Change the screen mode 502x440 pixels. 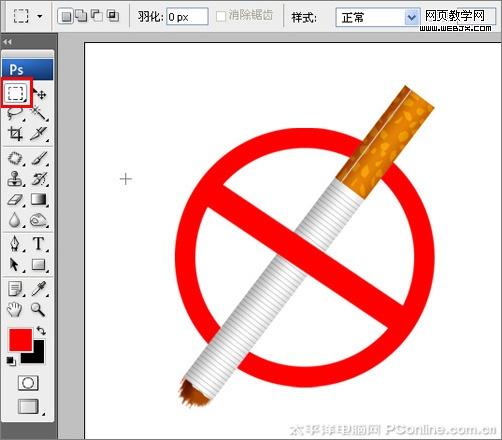point(29,406)
